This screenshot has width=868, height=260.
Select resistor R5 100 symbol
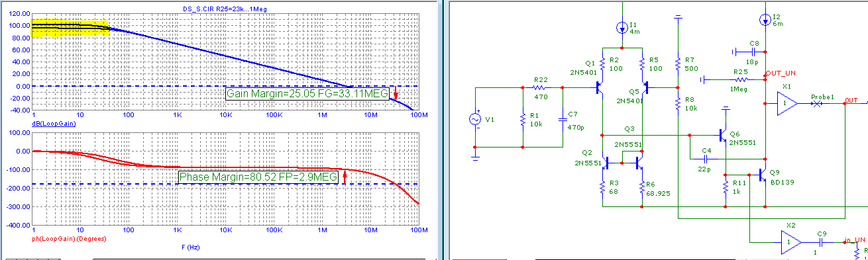click(x=642, y=64)
